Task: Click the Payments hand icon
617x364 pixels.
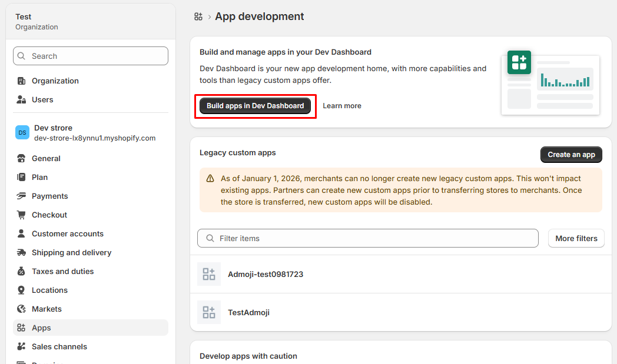Action: point(21,196)
